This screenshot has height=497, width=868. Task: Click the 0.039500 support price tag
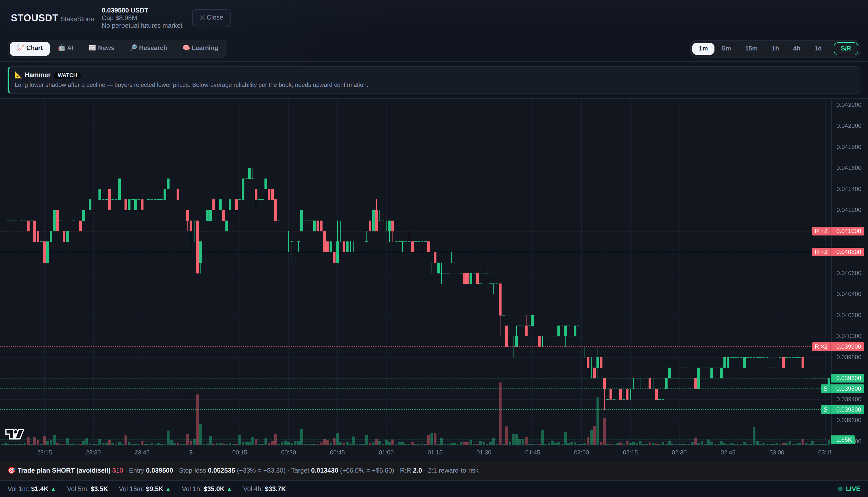pyautogui.click(x=848, y=389)
